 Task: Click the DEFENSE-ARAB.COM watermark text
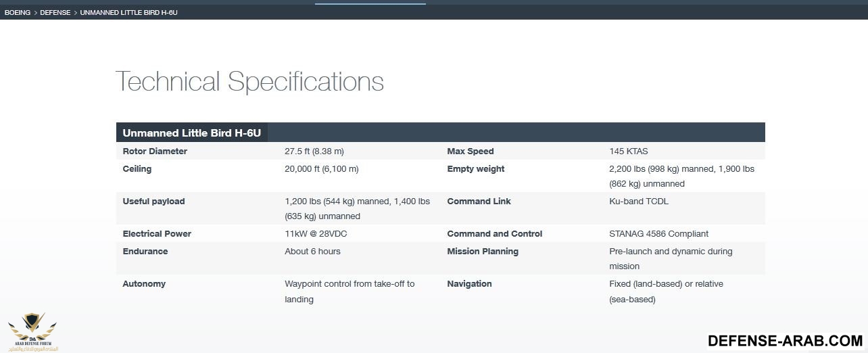click(785, 341)
